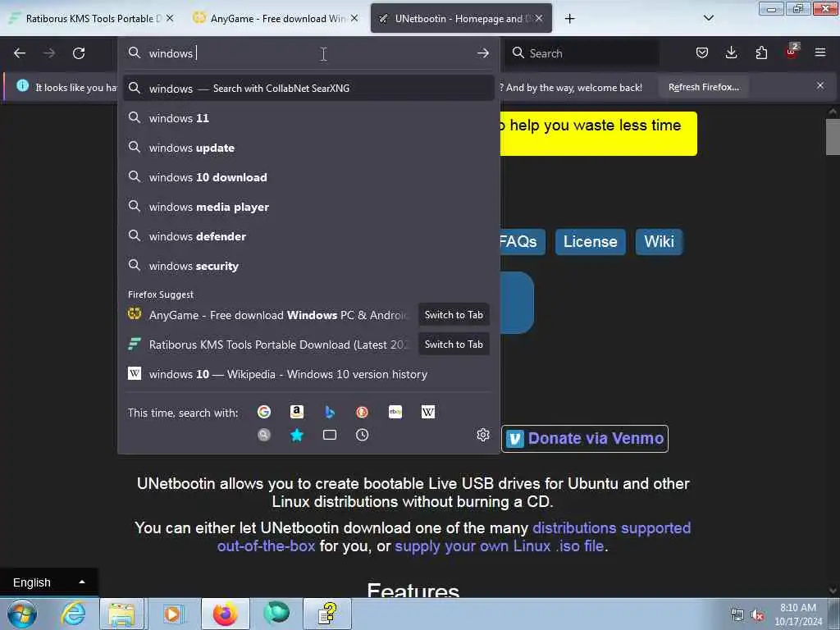Follow 'distributions supported' link
Image resolution: width=840 pixels, height=630 pixels.
[611, 527]
